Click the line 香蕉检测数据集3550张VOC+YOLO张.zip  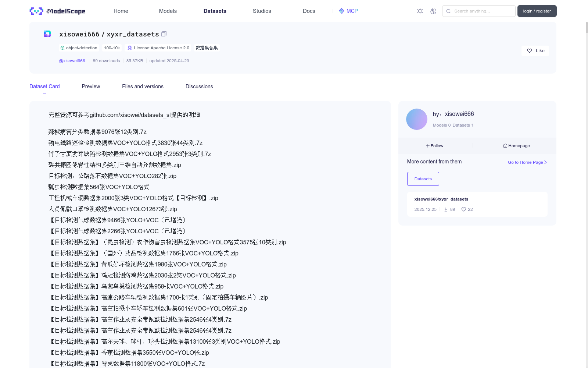[129, 353]
